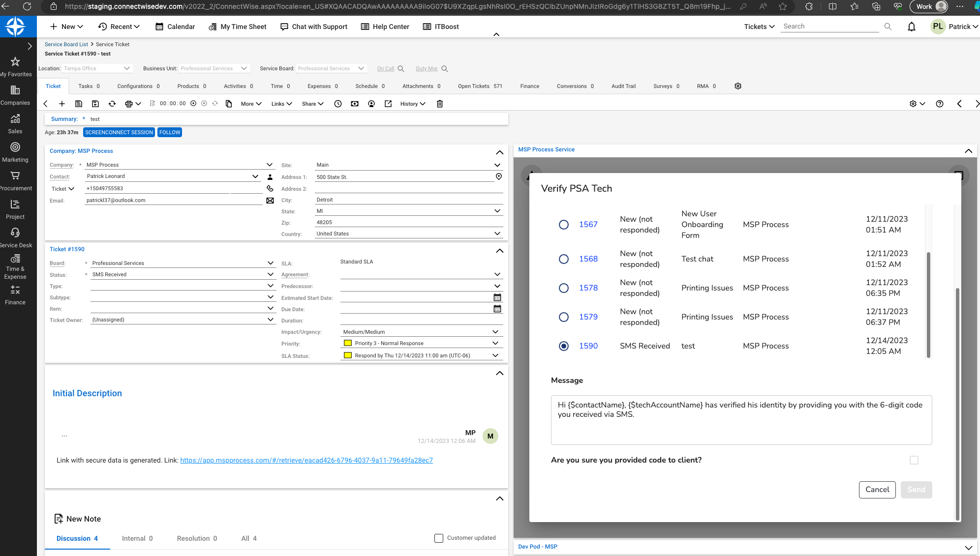Image resolution: width=980 pixels, height=556 pixels.
Task: Open the Service Desk module in sidebar
Action: coord(16,237)
